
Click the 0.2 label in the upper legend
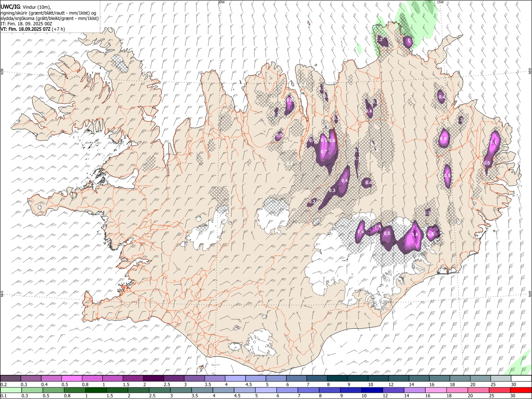pos(4,384)
